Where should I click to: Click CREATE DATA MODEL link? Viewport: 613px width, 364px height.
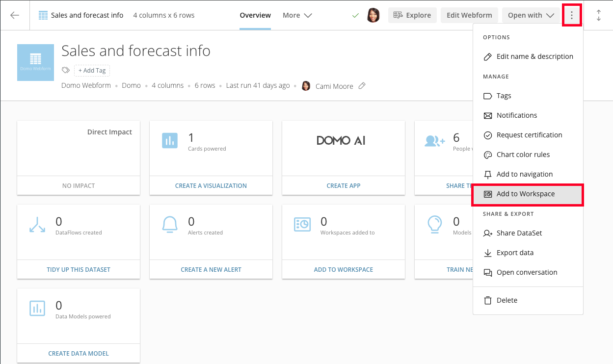click(x=79, y=354)
